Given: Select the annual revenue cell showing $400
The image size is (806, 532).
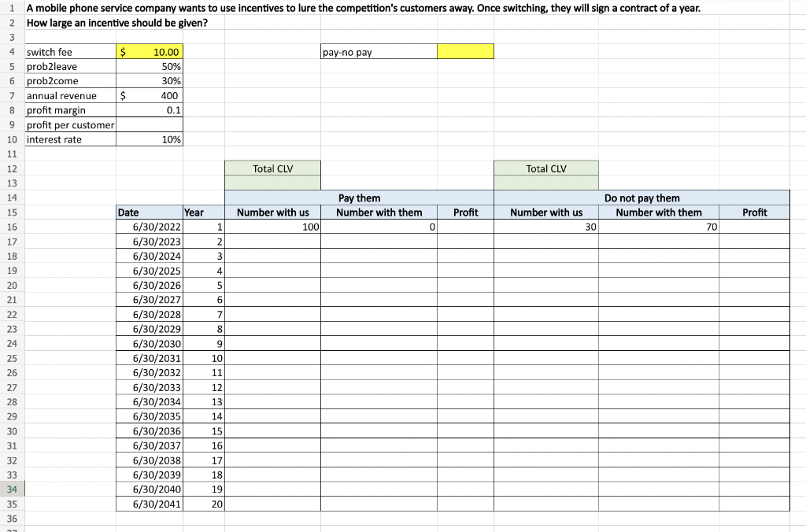Looking at the screenshot, I should coord(150,95).
